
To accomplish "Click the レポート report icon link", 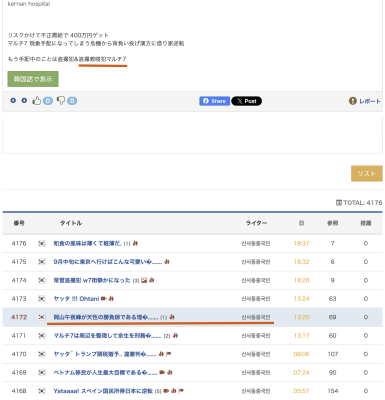I will pyautogui.click(x=364, y=101).
